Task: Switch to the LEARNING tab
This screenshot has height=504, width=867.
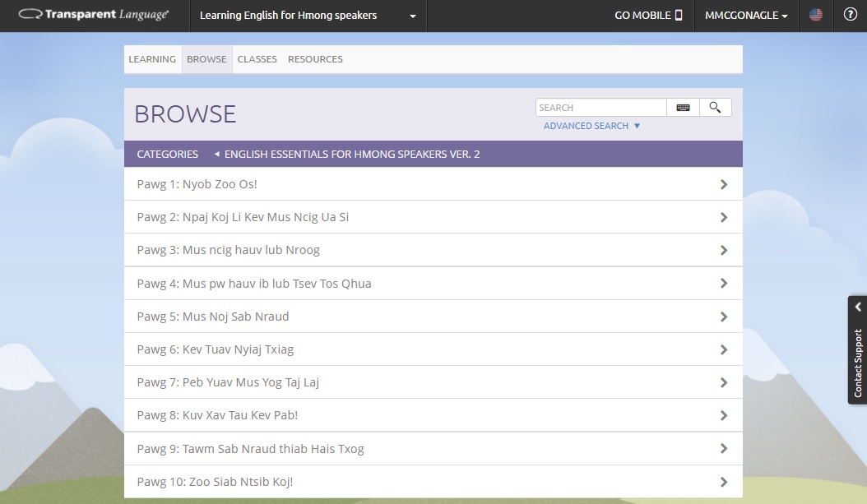Action: [x=152, y=58]
